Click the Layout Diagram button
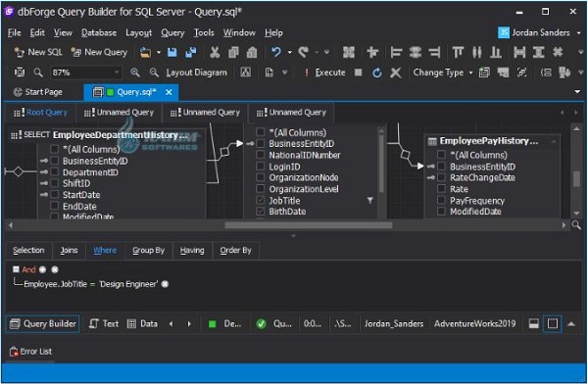 (x=196, y=72)
